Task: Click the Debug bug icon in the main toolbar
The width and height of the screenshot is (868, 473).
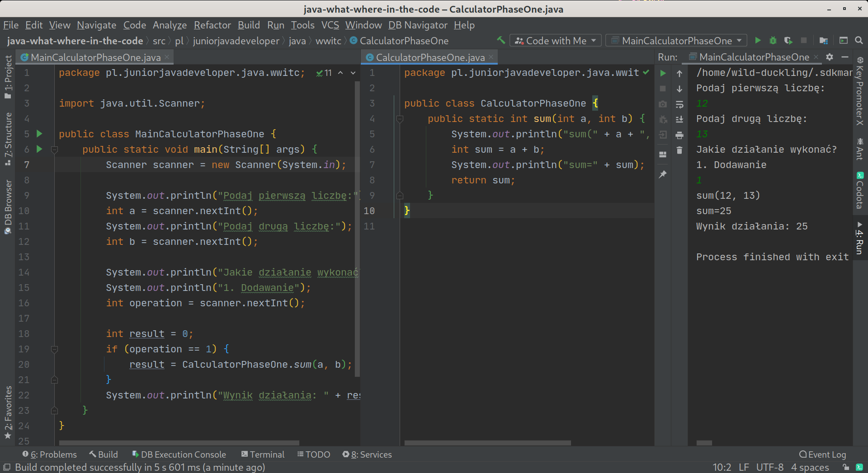Action: click(x=773, y=41)
